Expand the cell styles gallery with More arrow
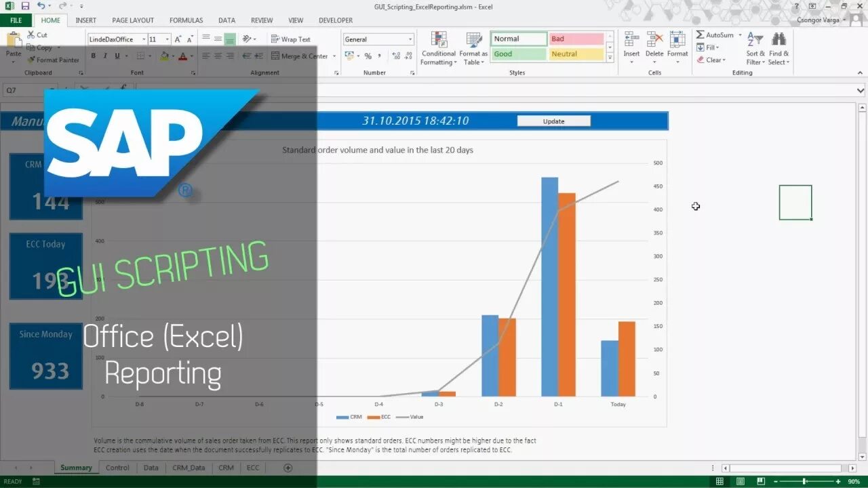The image size is (868, 488). click(610, 58)
